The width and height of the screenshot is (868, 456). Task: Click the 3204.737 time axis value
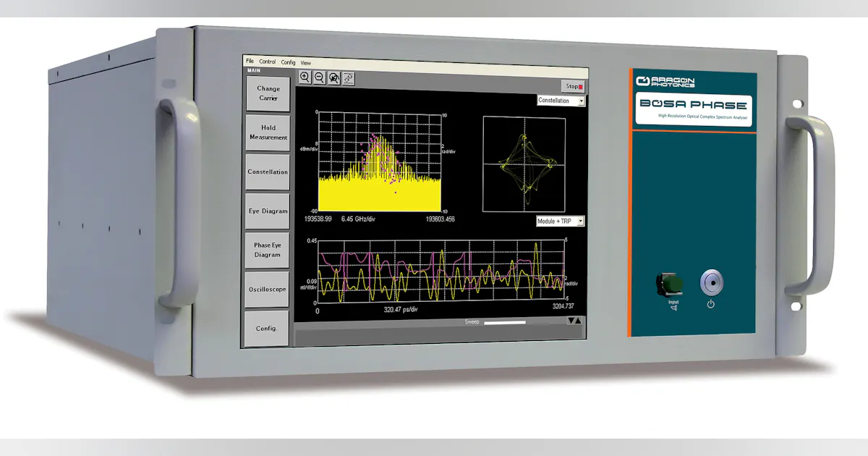(562, 308)
